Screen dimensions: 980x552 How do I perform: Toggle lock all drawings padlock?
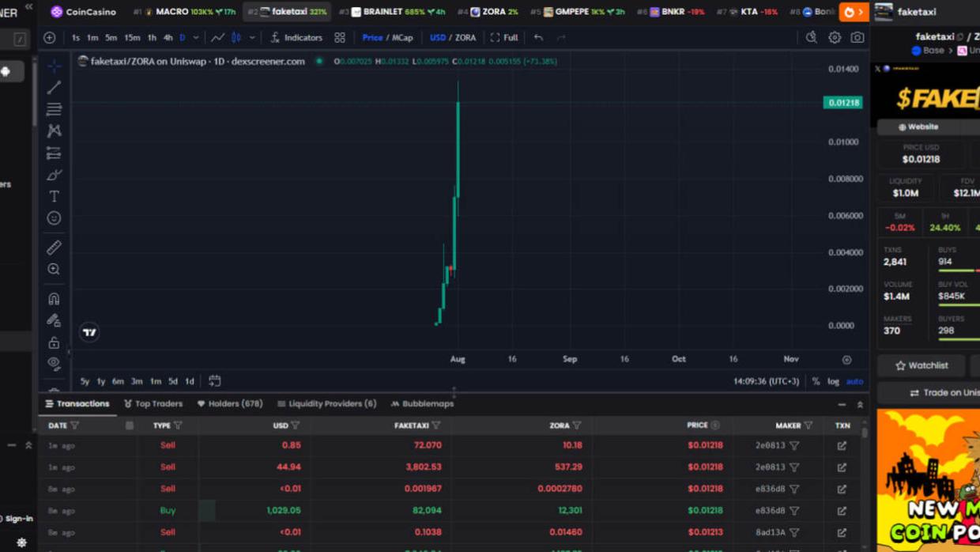pyautogui.click(x=54, y=342)
